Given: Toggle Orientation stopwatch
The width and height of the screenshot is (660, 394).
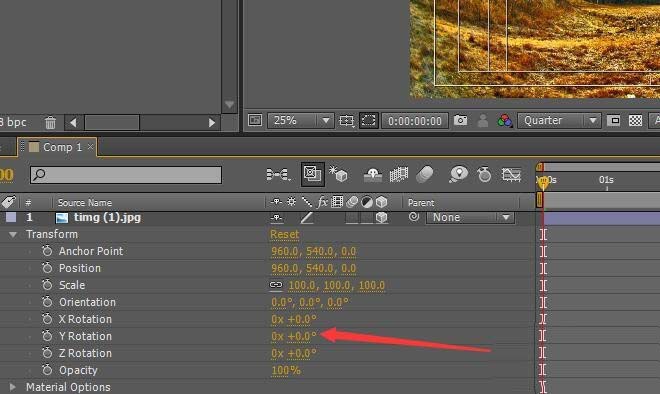Looking at the screenshot, I should pos(47,302).
